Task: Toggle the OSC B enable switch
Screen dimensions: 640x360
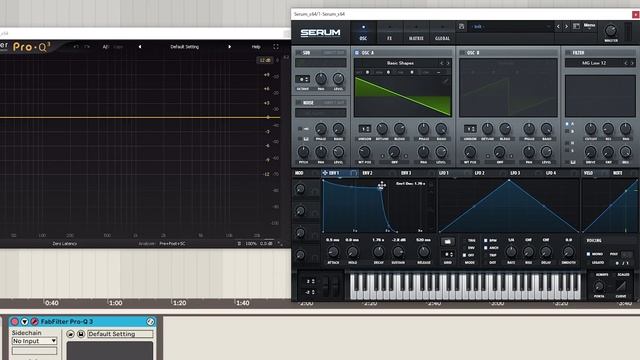Action: [462, 53]
